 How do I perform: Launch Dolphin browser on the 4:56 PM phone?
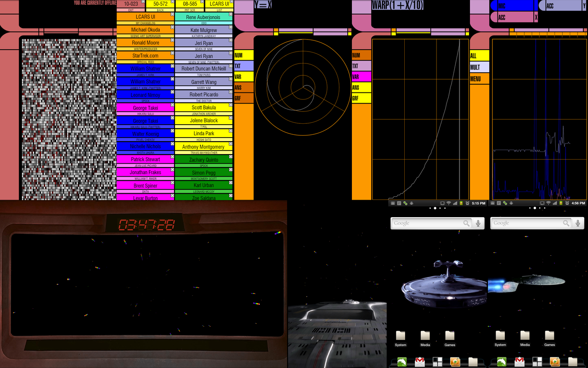(501, 362)
